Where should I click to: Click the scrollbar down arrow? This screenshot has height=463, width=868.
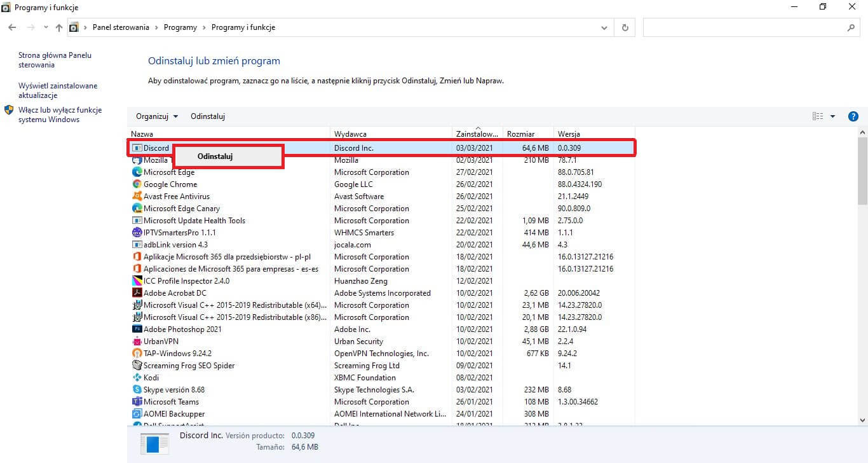[x=862, y=420]
